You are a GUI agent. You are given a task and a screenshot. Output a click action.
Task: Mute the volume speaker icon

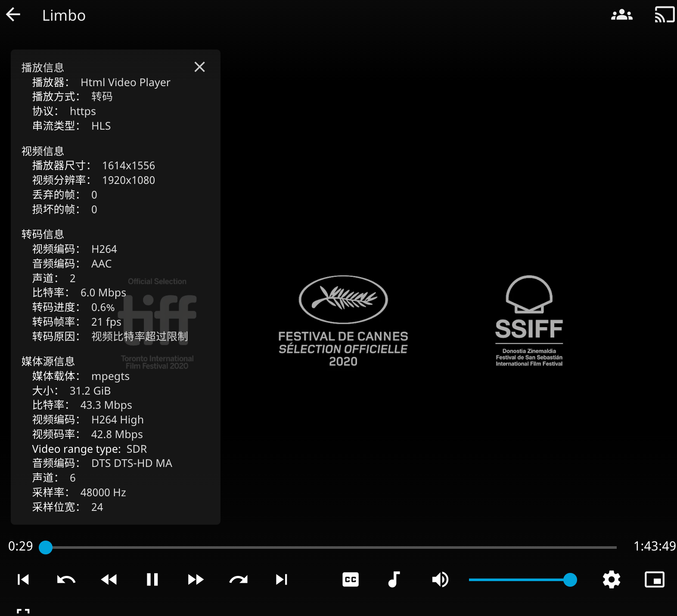pos(440,579)
